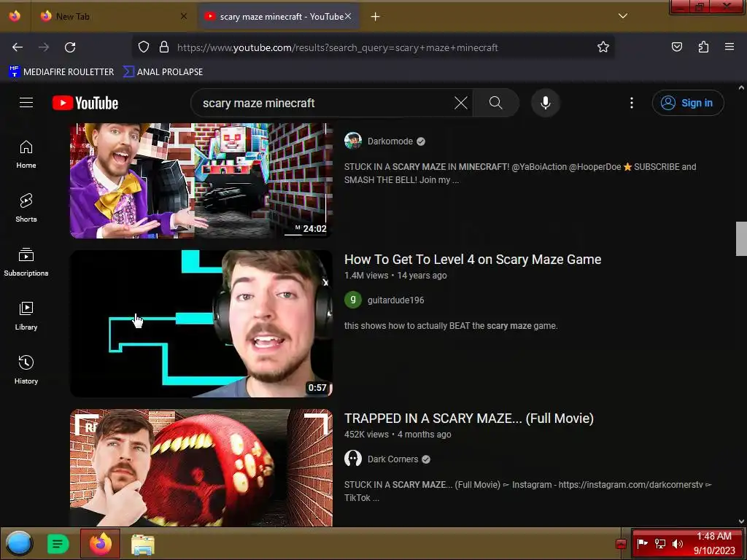The width and height of the screenshot is (747, 560).
Task: Click the YouTube logo
Action: (x=85, y=103)
